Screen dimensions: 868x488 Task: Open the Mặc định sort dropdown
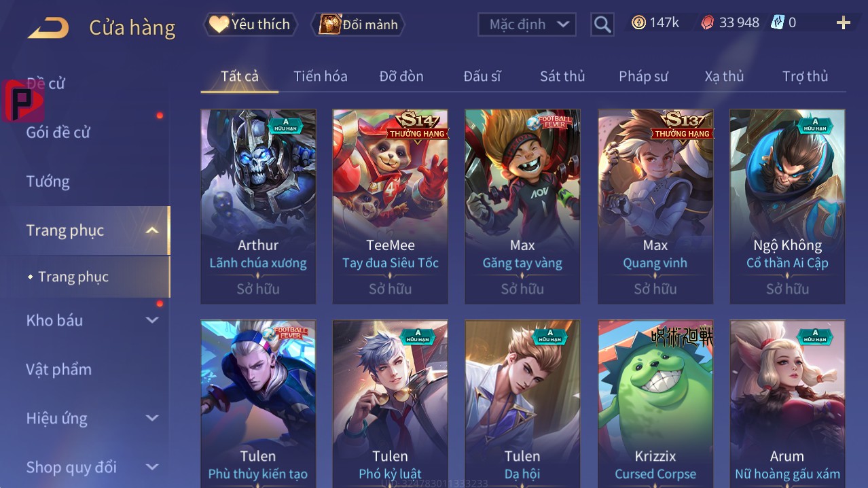point(527,24)
